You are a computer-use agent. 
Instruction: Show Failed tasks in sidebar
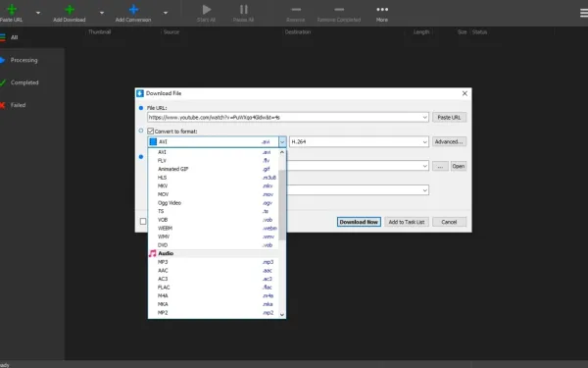[32, 105]
